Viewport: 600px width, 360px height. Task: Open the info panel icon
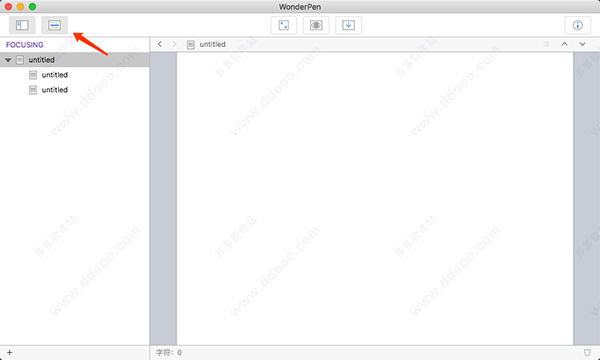coord(577,25)
